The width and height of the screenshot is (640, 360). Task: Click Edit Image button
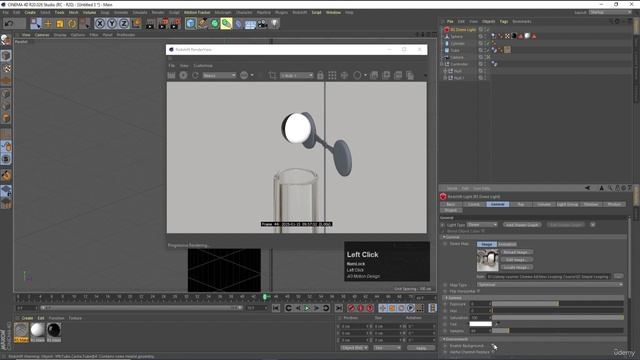click(x=516, y=260)
